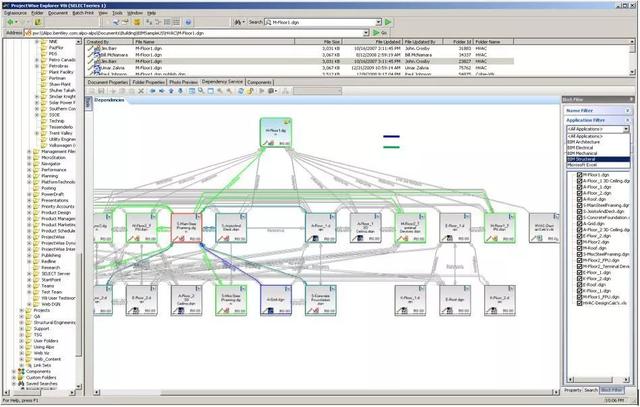Click the yellow key icon in dependency toolbar
Viewport: 640px width, 407px height.
(x=250, y=91)
